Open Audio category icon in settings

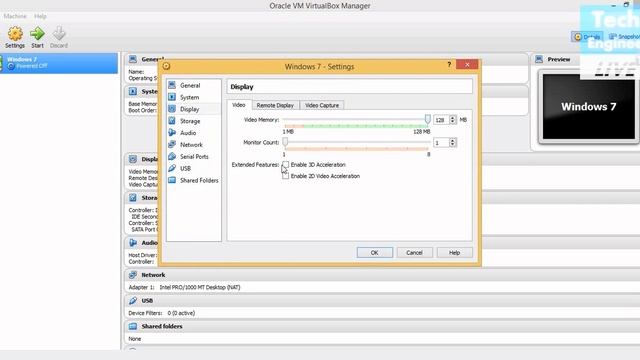172,133
